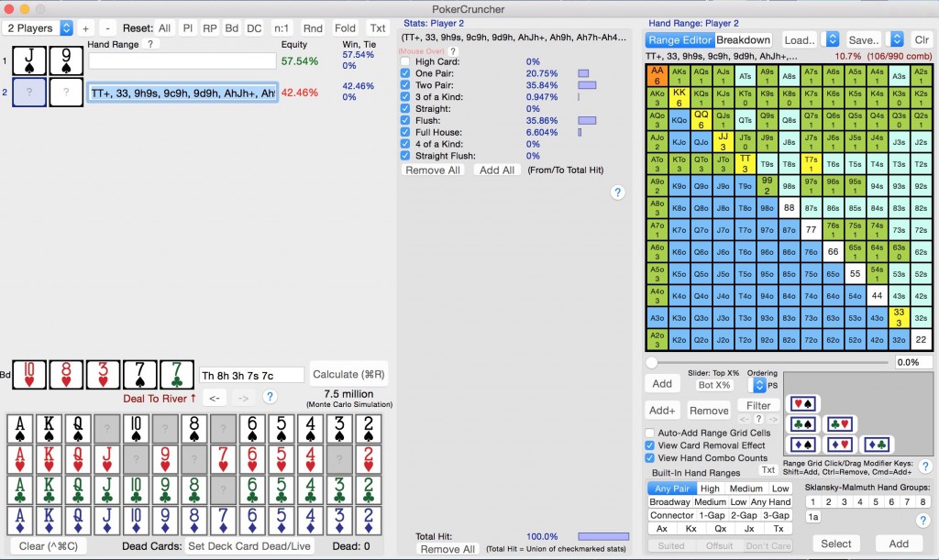939x560 pixels.
Task: Disable View Hand Combo Counts
Action: coord(650,457)
